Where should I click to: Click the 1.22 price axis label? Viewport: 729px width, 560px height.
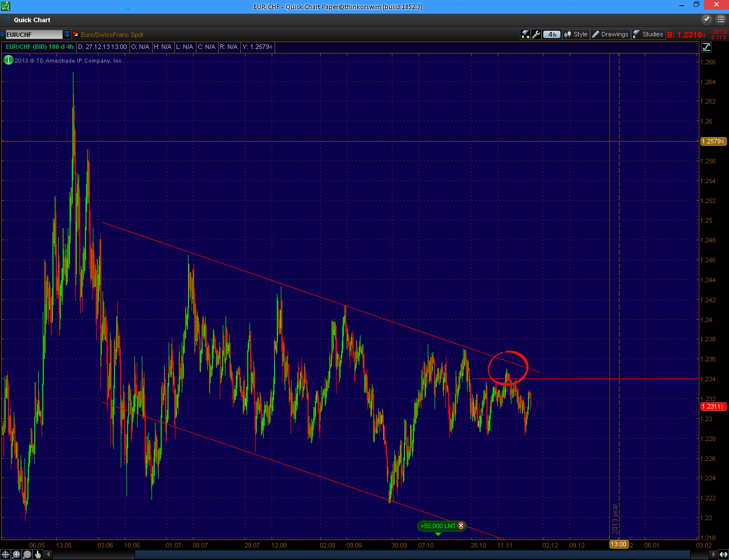click(706, 518)
